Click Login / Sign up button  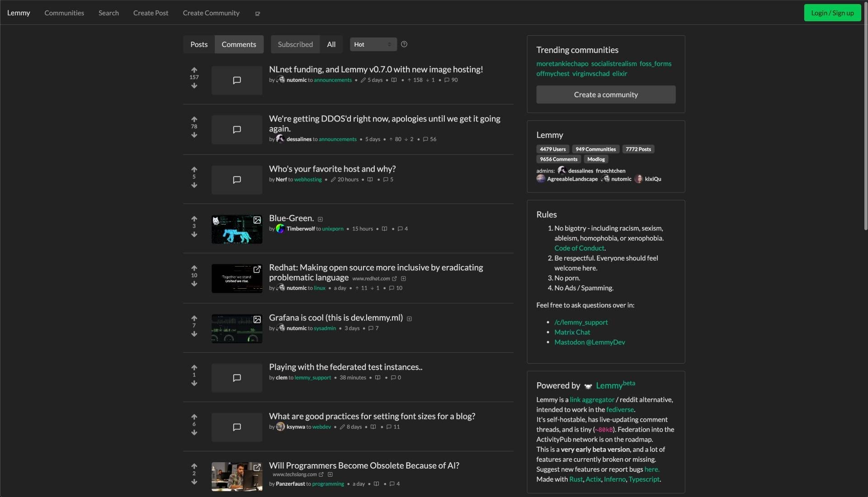click(x=832, y=12)
